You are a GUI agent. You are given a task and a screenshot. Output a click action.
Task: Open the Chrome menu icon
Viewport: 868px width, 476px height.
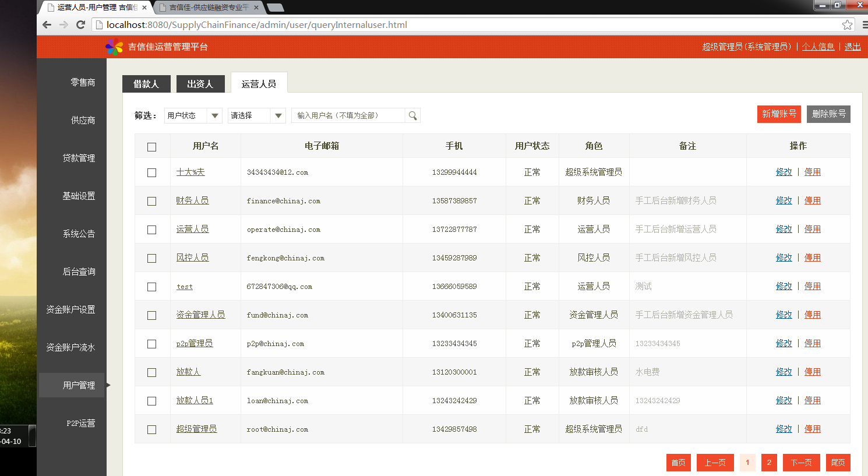click(865, 24)
